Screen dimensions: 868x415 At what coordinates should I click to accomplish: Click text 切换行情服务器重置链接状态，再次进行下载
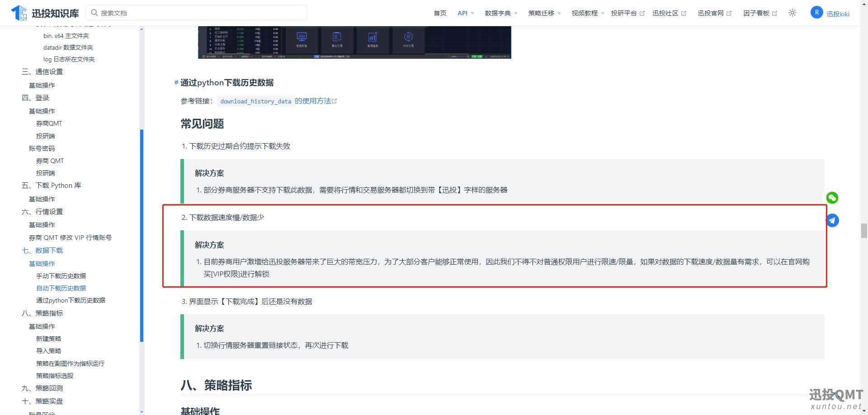[x=276, y=345]
